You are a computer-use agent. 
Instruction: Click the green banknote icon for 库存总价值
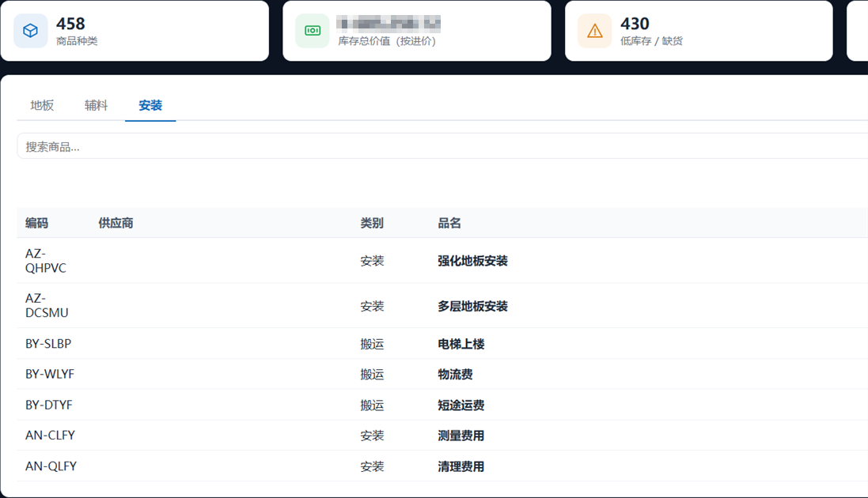(x=313, y=30)
